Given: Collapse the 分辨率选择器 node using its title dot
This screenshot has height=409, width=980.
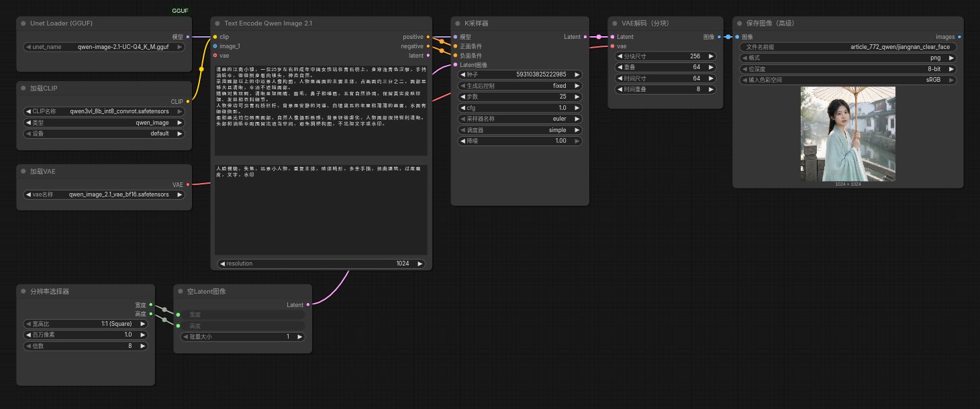Looking at the screenshot, I should click(23, 292).
